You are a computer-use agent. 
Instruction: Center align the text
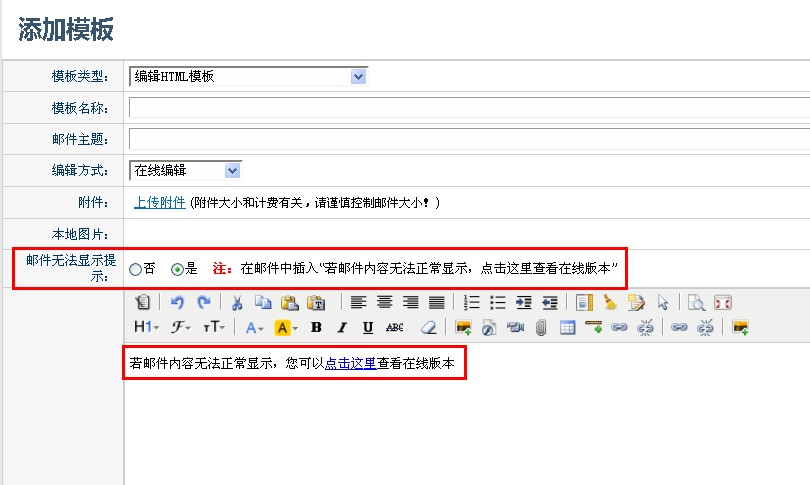(384, 302)
